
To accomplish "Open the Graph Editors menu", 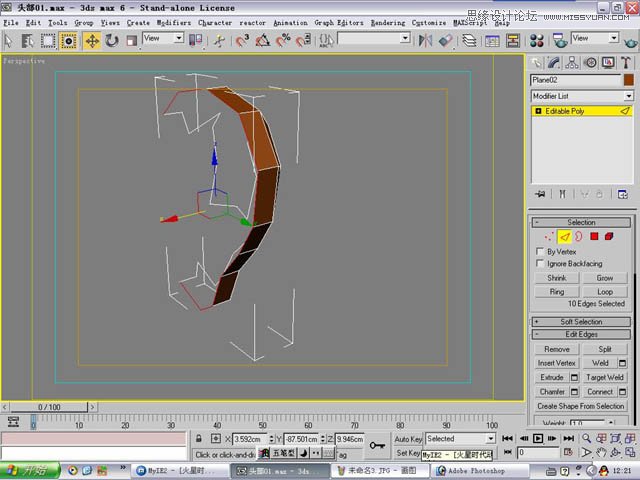I will [x=339, y=23].
